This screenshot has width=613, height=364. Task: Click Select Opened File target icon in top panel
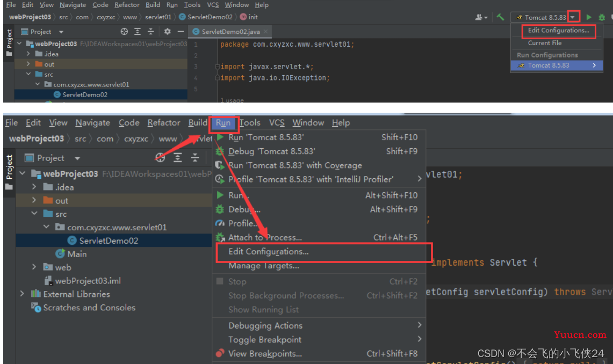[x=124, y=32]
